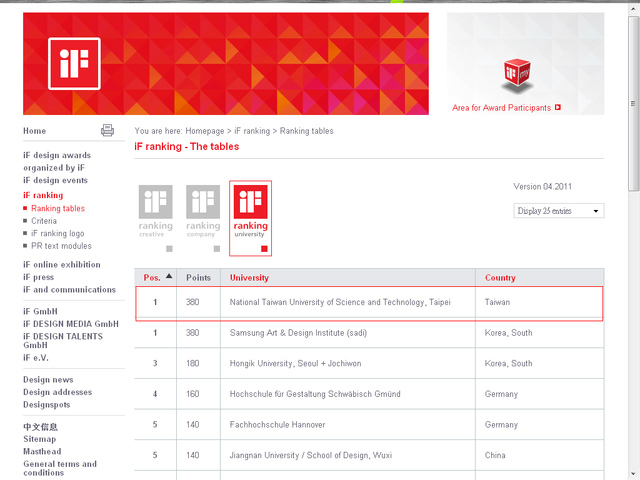Sort the table by Points column header
This screenshot has width=640, height=480.
tap(198, 278)
